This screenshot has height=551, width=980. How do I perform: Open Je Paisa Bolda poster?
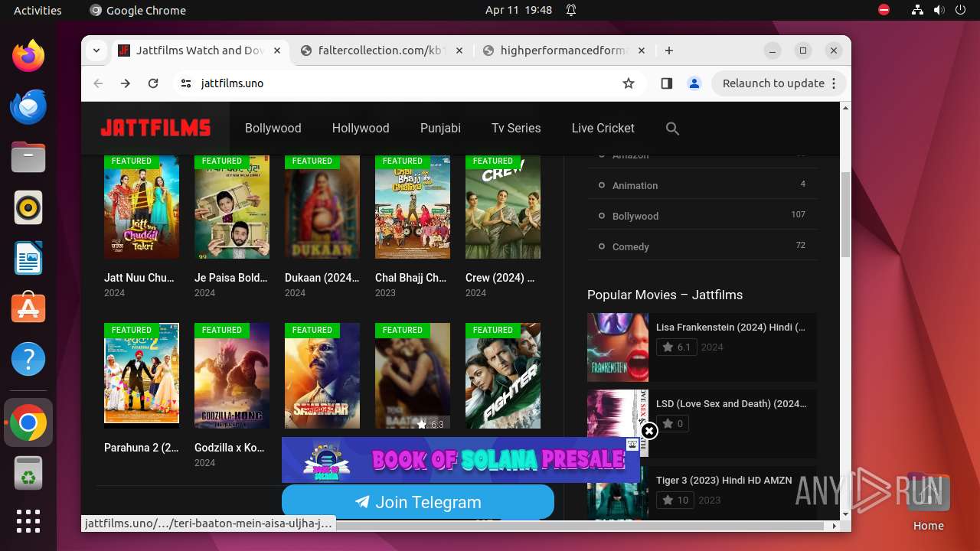[232, 207]
